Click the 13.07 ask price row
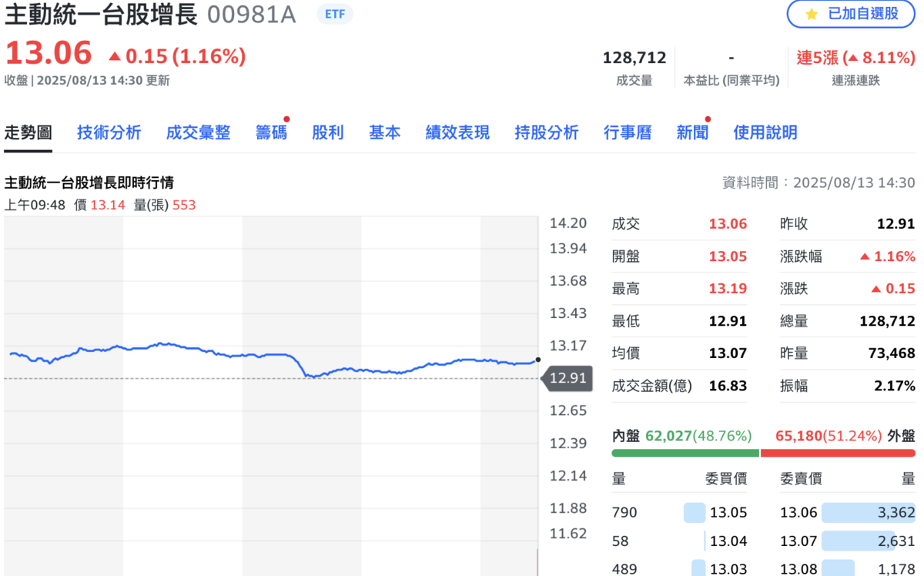The image size is (924, 576). click(847, 541)
